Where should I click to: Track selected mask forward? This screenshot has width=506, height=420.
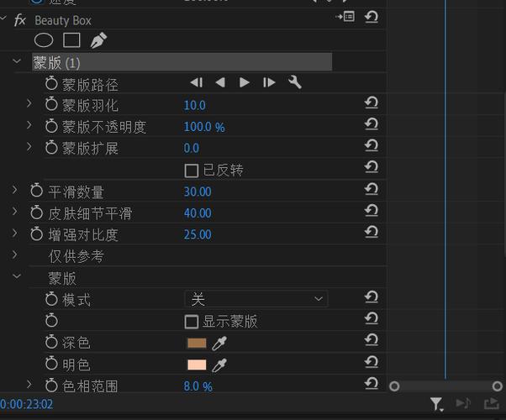tap(245, 82)
